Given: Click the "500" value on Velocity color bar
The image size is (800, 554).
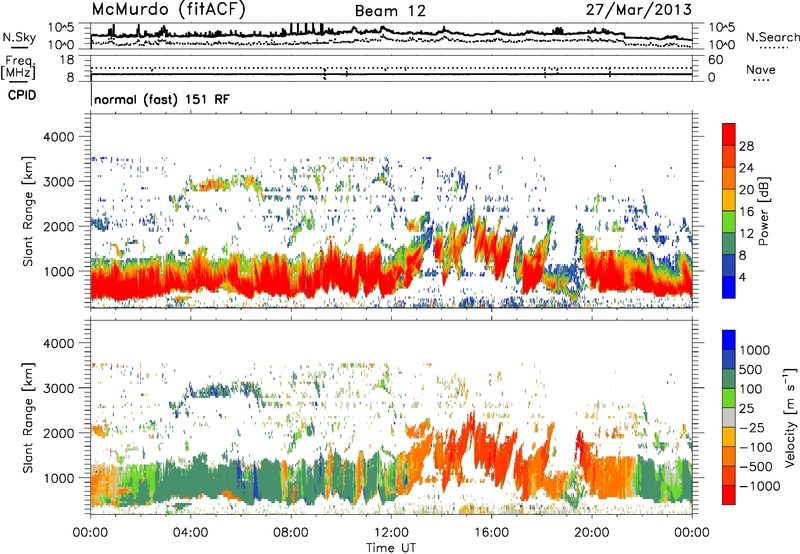Looking at the screenshot, I should click(751, 369).
